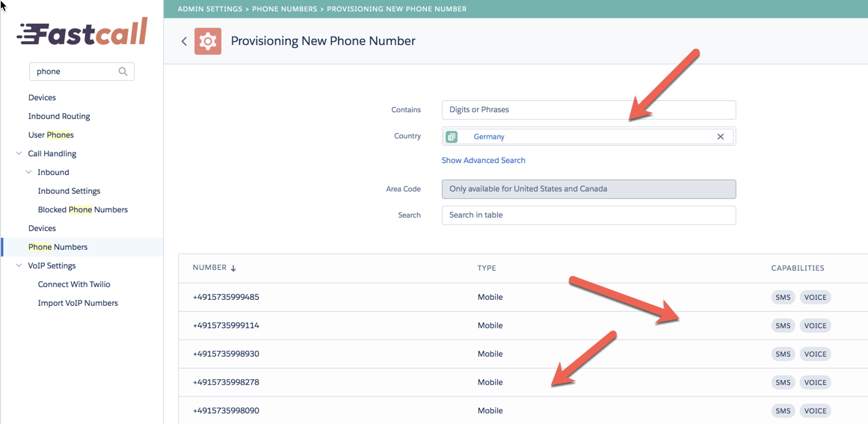The height and width of the screenshot is (424, 868).
Task: Select number +4915735999485
Action: click(x=226, y=297)
